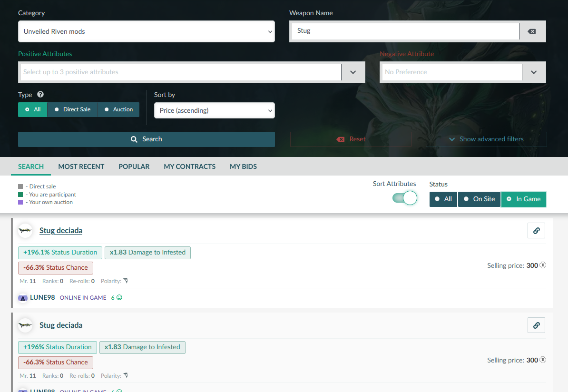Expand Positive Attributes chevron

(x=353, y=72)
